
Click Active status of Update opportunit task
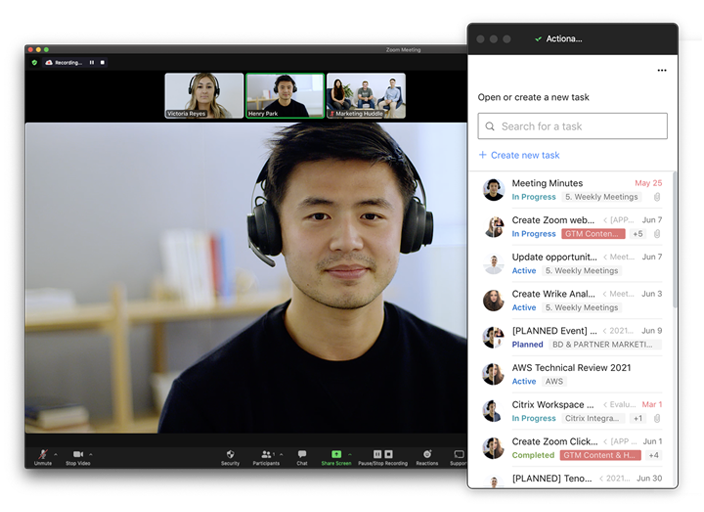point(524,271)
